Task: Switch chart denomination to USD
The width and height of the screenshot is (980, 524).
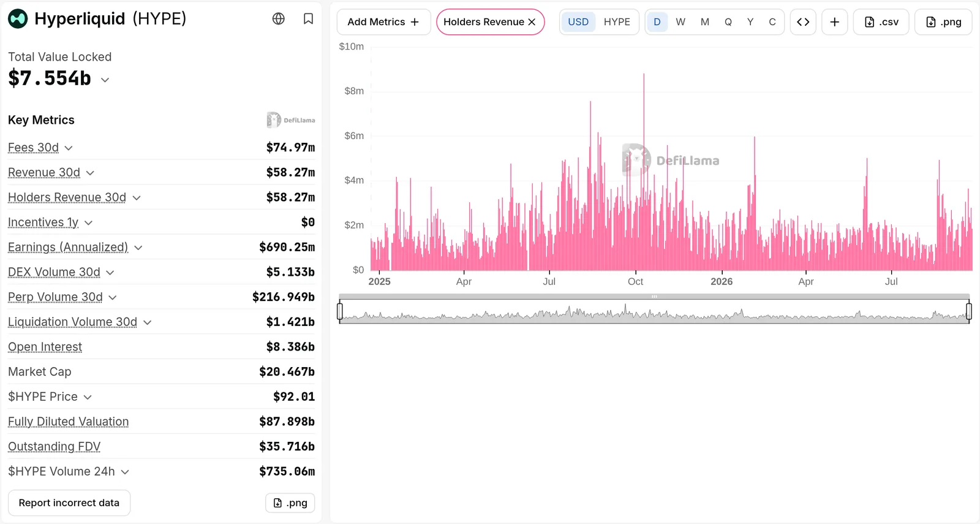Action: coord(578,22)
